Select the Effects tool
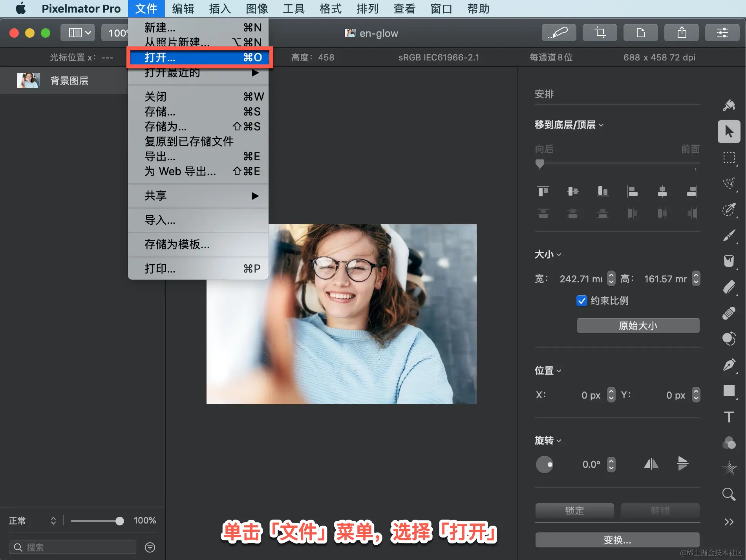This screenshot has height=560, width=746. (x=729, y=468)
